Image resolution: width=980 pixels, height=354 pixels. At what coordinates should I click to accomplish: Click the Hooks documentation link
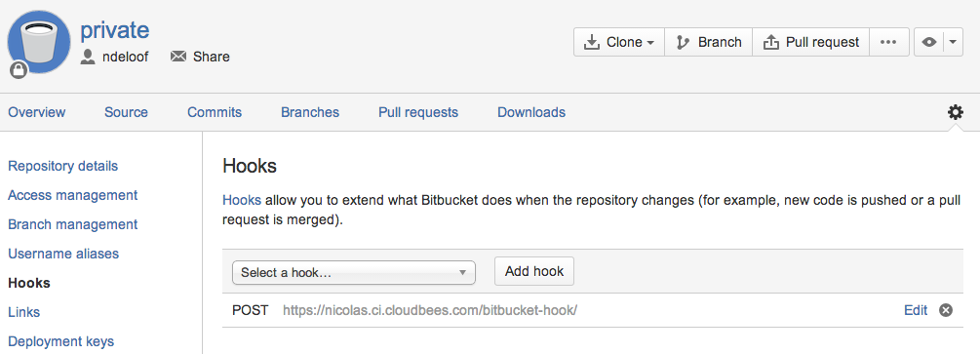[x=242, y=201]
